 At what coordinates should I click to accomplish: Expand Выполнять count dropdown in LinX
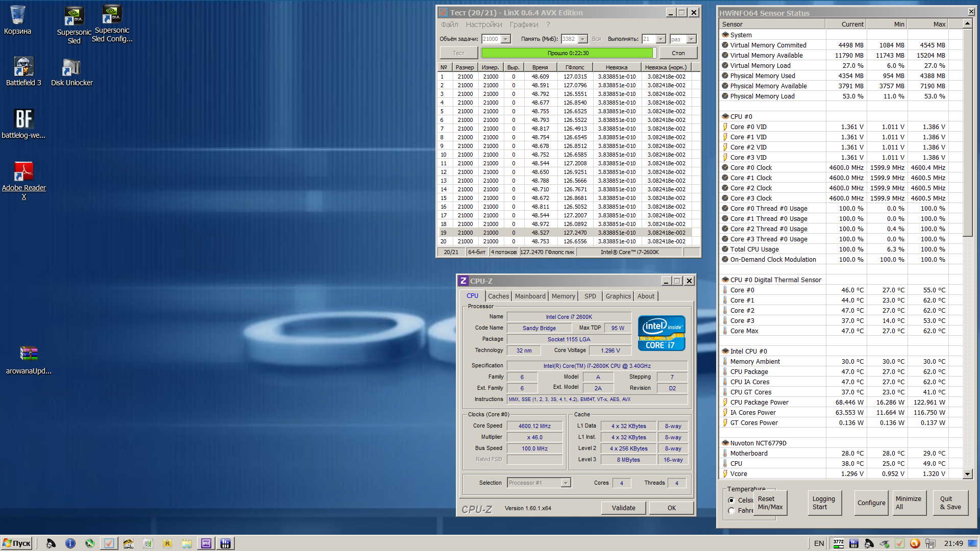(x=660, y=39)
